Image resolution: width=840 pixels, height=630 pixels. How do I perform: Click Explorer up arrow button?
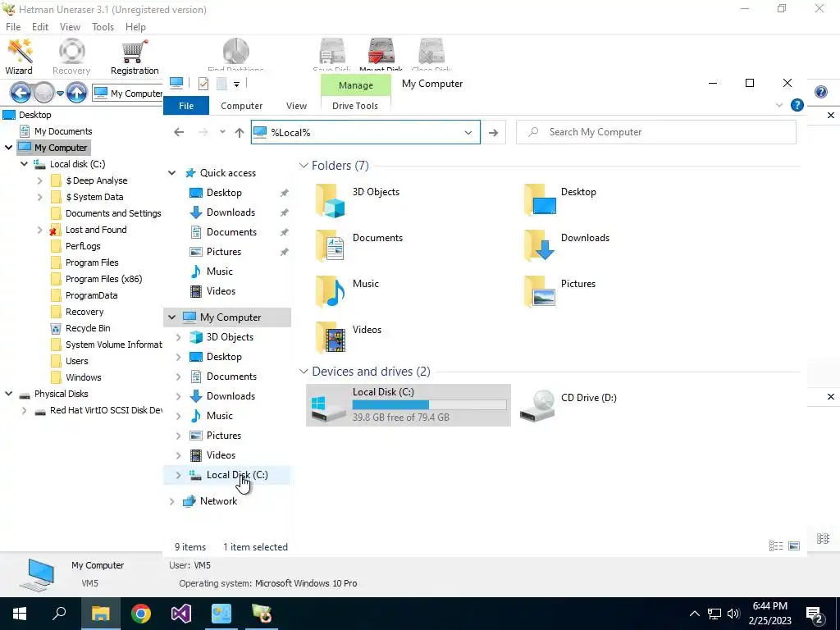pos(240,132)
